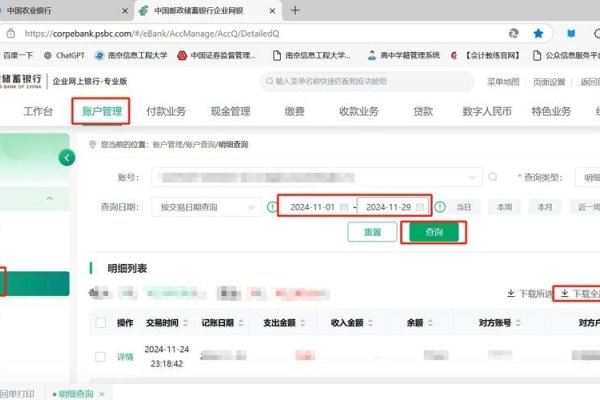Open 按交易日期查询 dropdown
The height and width of the screenshot is (400, 600).
pyautogui.click(x=207, y=207)
